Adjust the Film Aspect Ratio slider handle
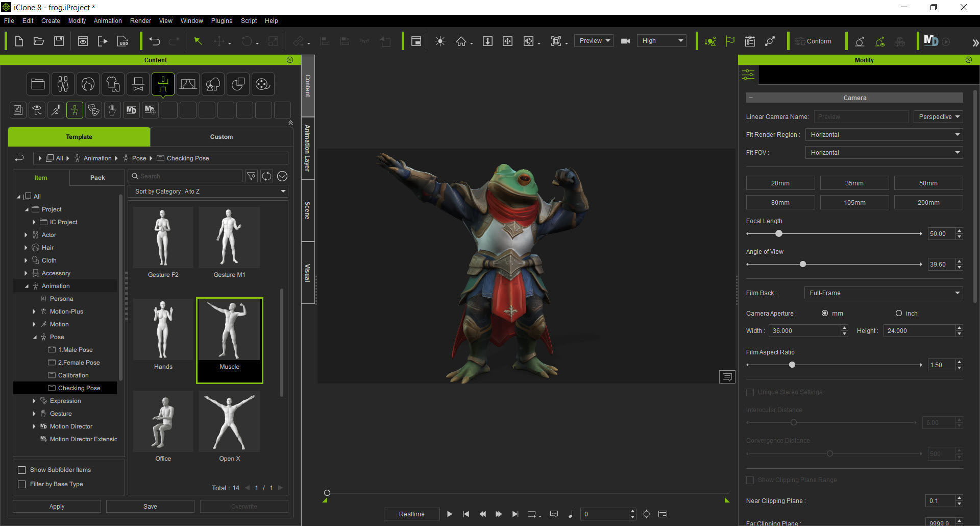This screenshot has height=526, width=980. click(792, 365)
